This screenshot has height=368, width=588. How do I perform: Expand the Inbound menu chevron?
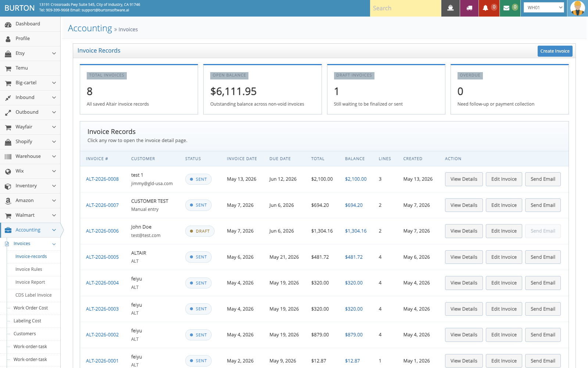coord(54,98)
